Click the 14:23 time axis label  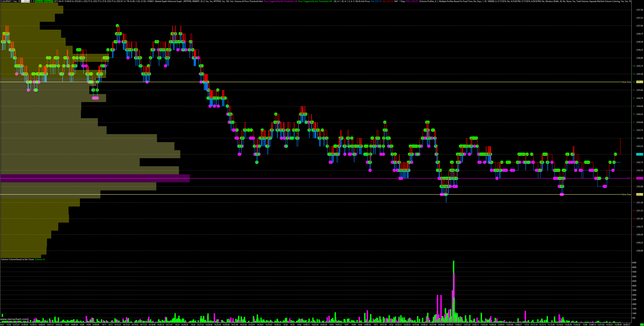click(x=177, y=324)
